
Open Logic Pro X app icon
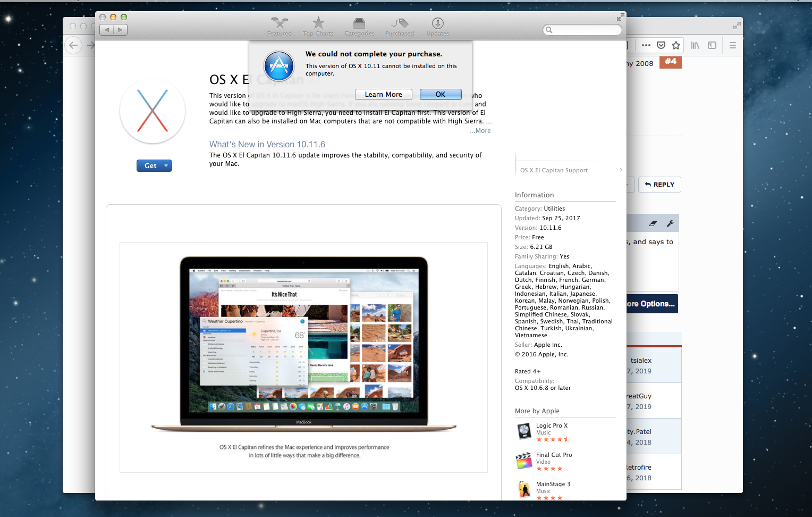pyautogui.click(x=525, y=431)
